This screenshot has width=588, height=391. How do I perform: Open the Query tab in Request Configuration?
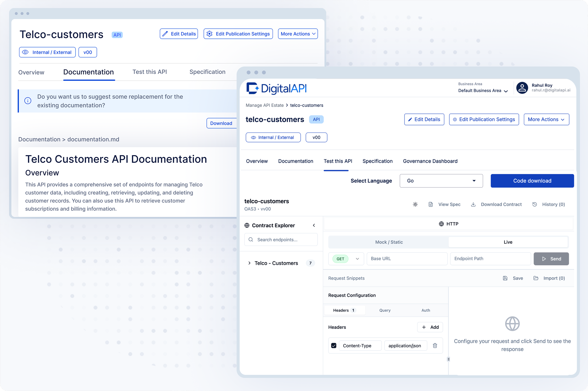click(x=385, y=311)
